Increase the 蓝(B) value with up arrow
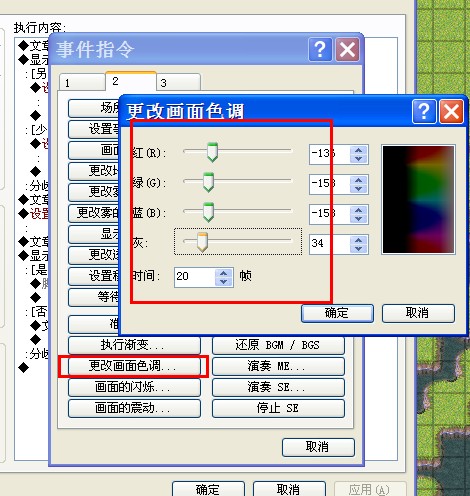This screenshot has height=496, width=470. (x=359, y=210)
